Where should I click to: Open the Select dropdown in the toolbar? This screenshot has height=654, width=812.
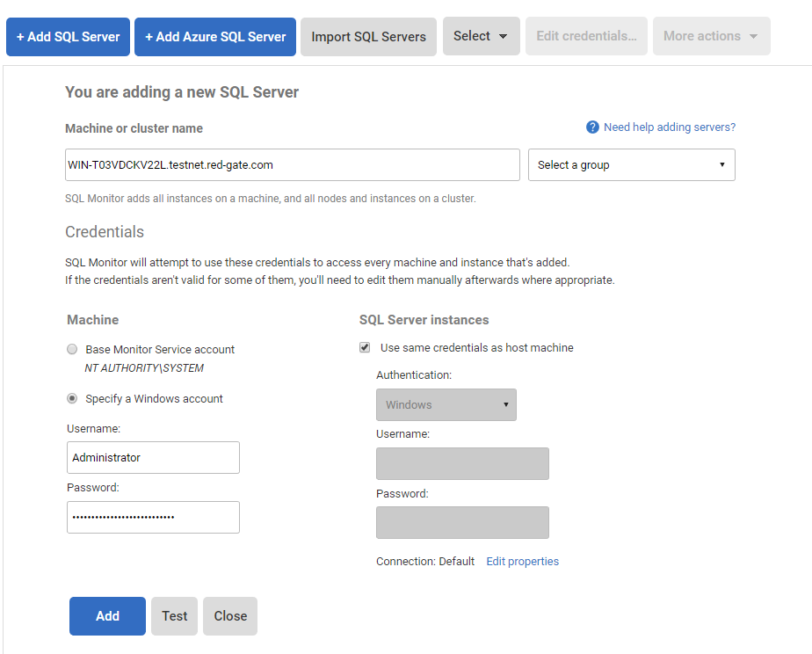click(x=481, y=36)
